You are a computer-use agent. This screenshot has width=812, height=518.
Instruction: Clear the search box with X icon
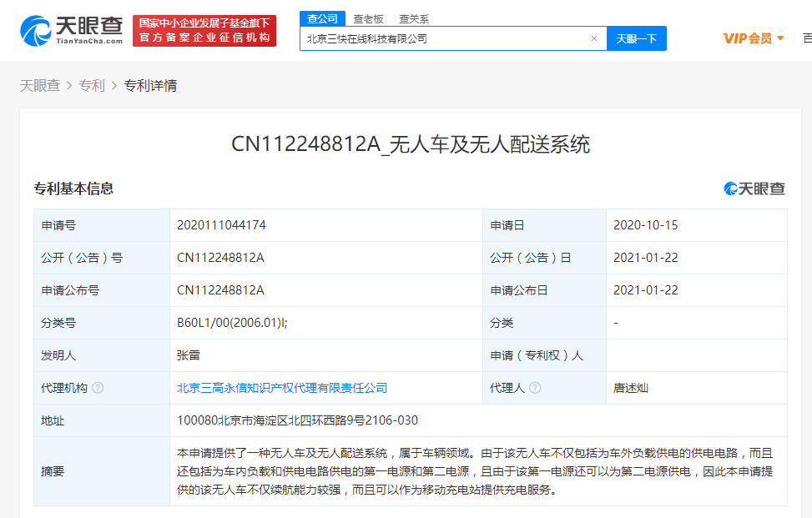[x=593, y=38]
